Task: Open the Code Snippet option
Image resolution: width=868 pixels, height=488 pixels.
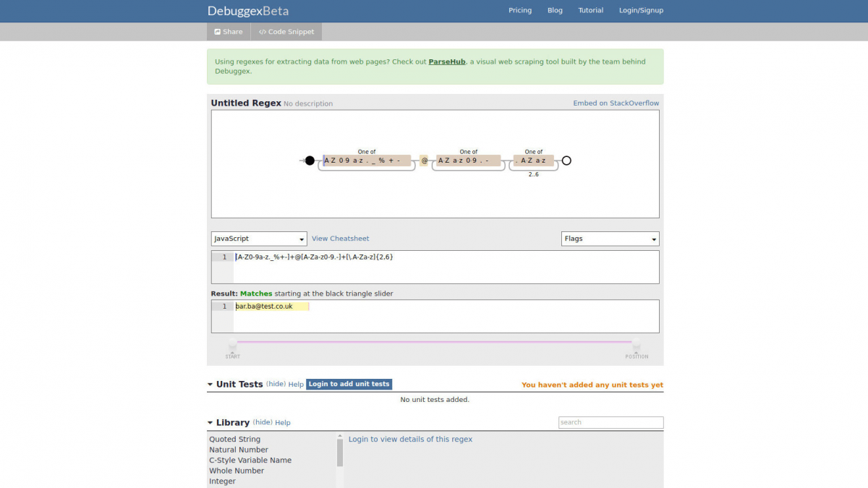Action: tap(286, 32)
